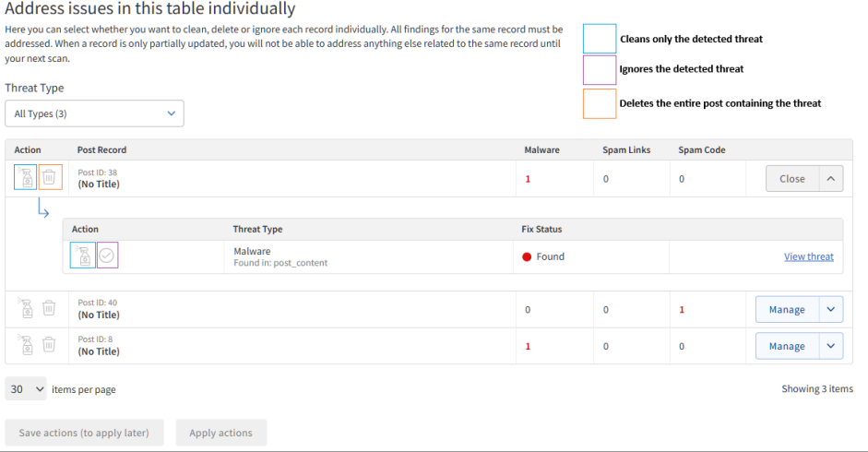Click the Apply actions button
This screenshot has width=868, height=452.
220,433
